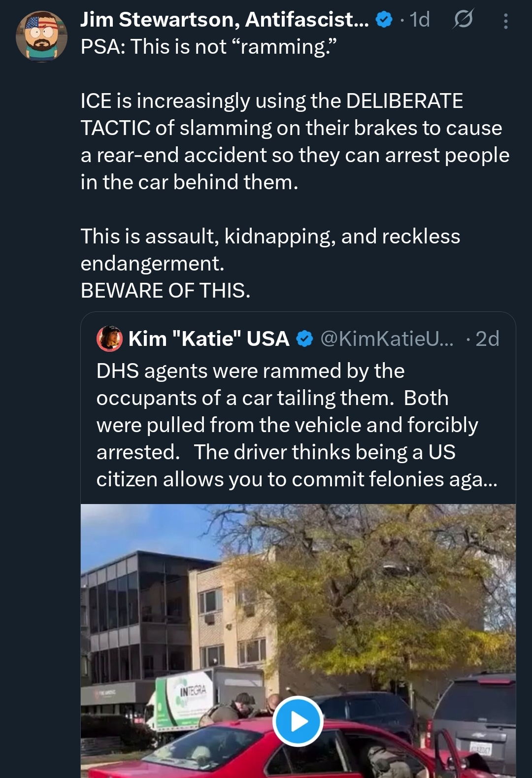Open the three-dot more options menu

pyautogui.click(x=505, y=21)
